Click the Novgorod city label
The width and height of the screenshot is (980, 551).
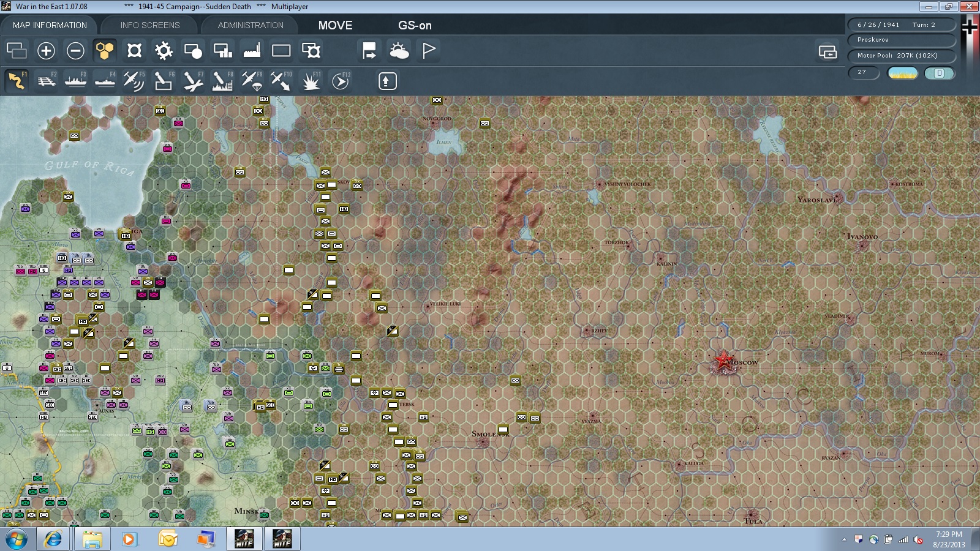click(437, 119)
